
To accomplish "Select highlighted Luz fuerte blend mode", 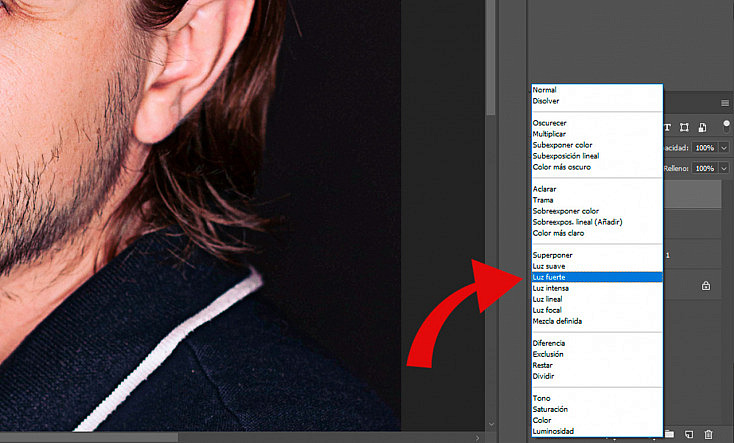I will (x=597, y=277).
